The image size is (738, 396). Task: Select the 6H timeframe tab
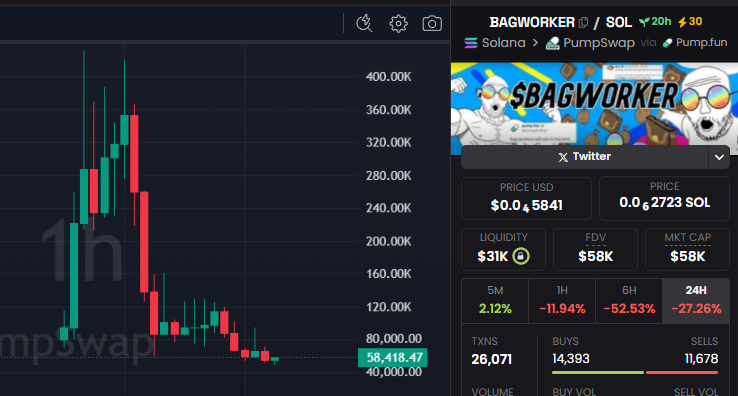click(629, 300)
